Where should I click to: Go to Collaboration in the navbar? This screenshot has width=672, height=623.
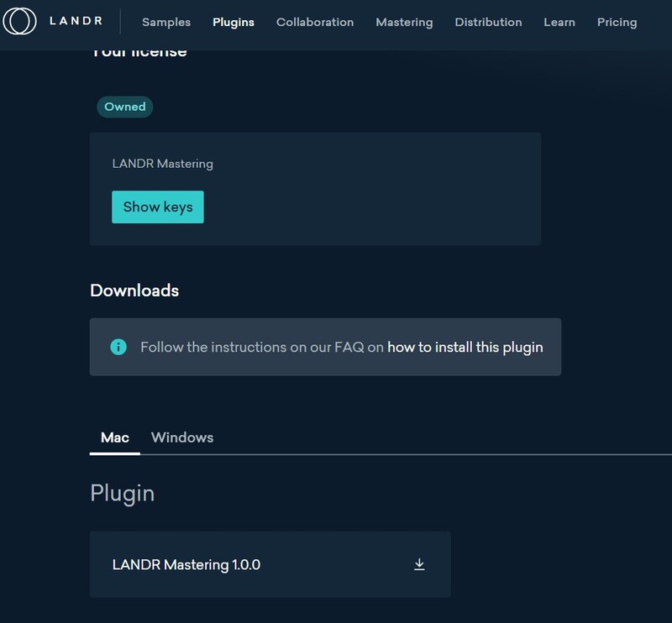[x=315, y=22]
